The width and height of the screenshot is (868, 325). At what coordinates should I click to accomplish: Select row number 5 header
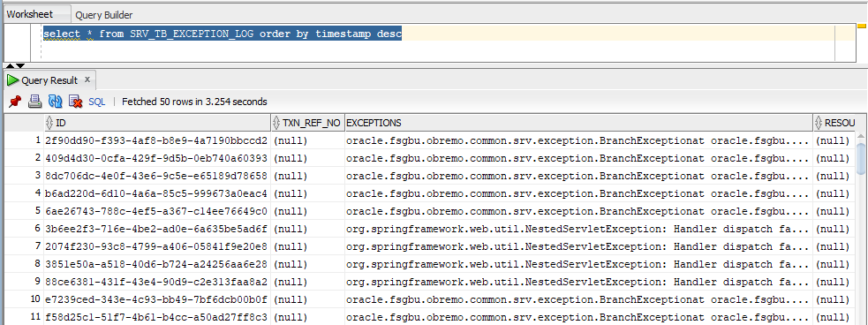click(24, 211)
